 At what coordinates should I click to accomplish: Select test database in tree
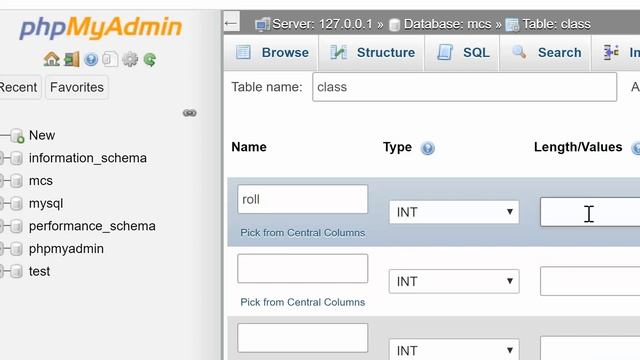click(39, 271)
